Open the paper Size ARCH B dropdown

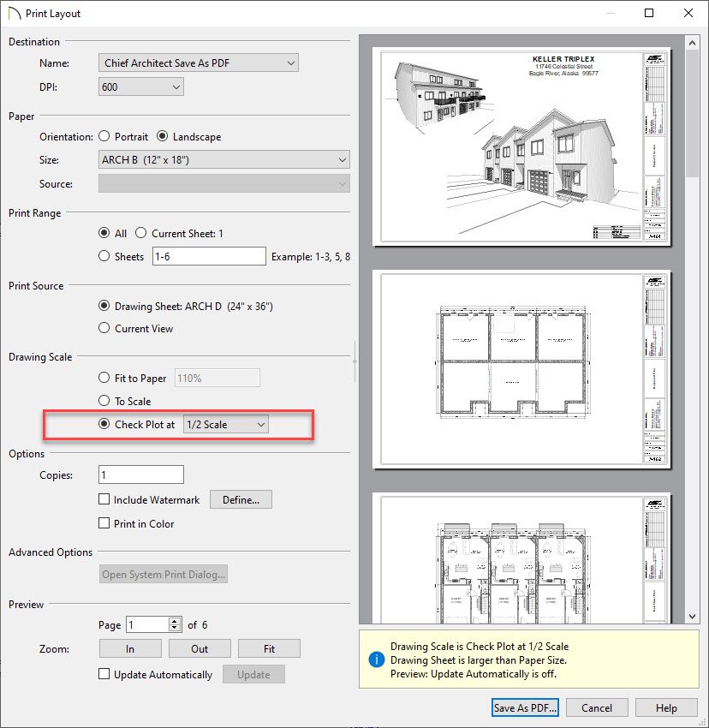(x=224, y=159)
